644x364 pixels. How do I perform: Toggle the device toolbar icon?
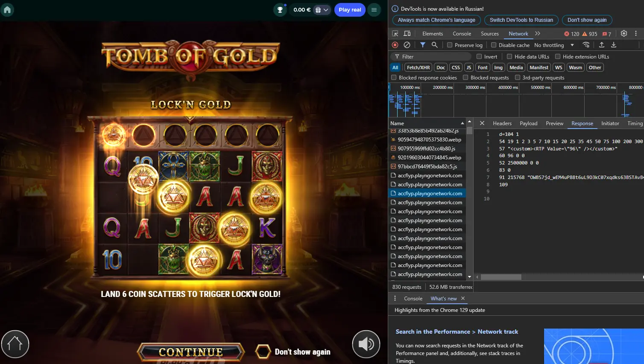(x=407, y=33)
